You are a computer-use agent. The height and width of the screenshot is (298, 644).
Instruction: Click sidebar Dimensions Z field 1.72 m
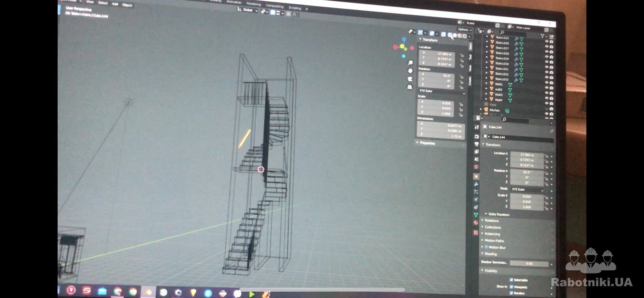[440, 136]
